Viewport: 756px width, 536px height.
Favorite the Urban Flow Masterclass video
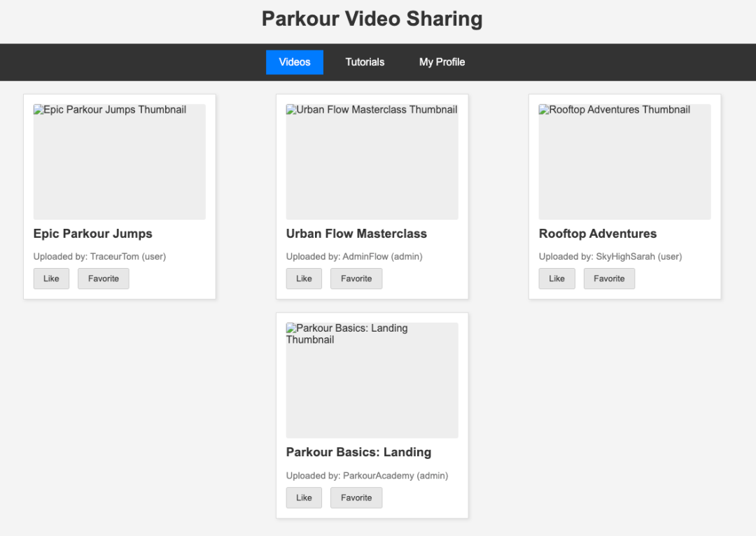(356, 278)
